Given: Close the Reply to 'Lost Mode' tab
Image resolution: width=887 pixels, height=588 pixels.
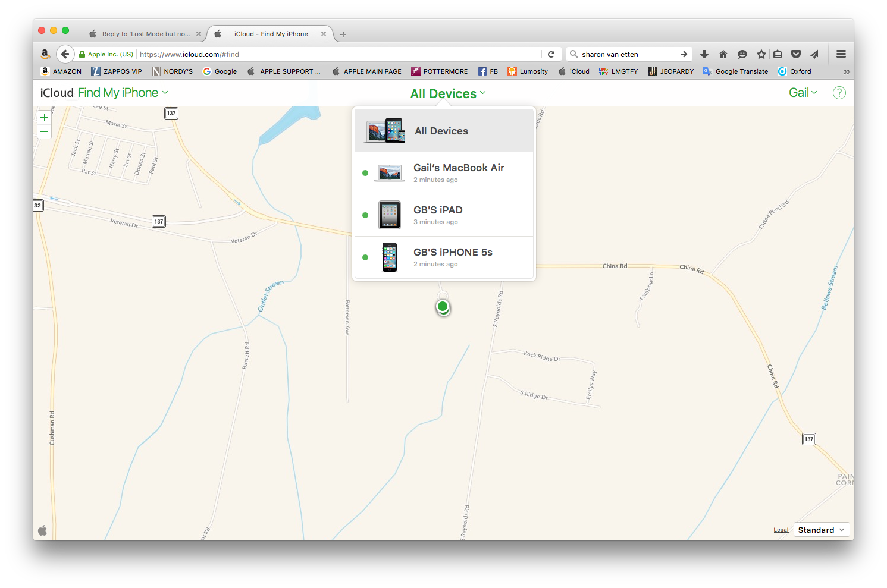Looking at the screenshot, I should pyautogui.click(x=199, y=34).
